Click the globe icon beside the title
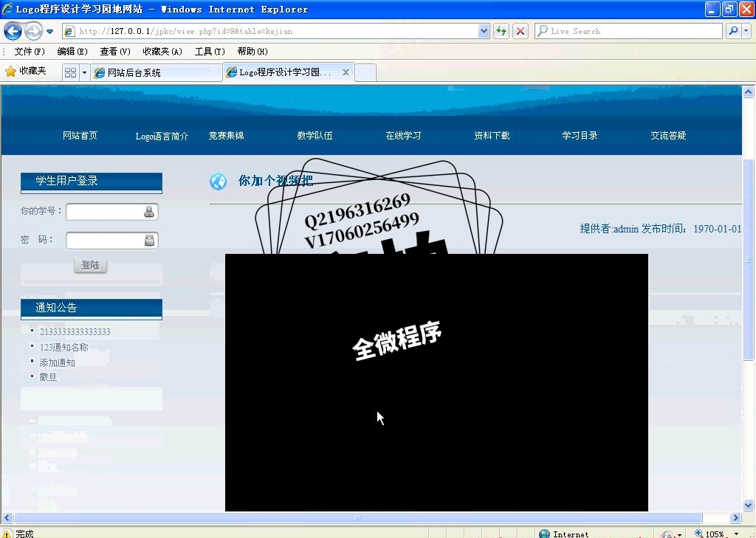756x538 pixels. pos(218,182)
